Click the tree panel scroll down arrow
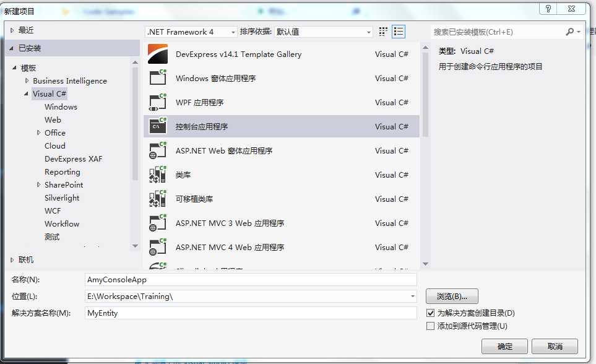This screenshot has height=364, width=596. (x=135, y=246)
